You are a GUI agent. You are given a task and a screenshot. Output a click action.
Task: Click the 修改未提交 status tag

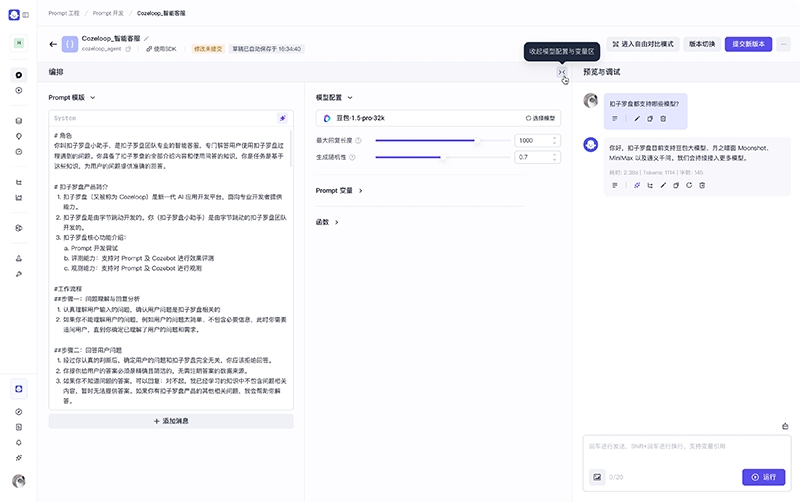208,49
